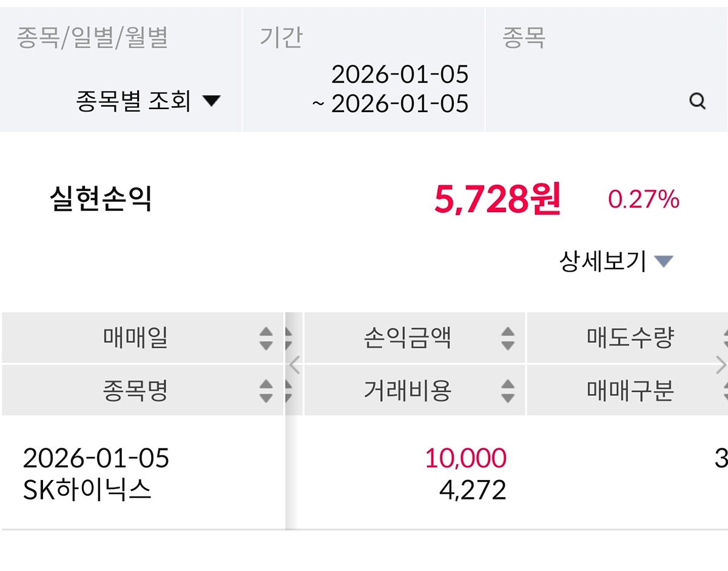Image resolution: width=728 pixels, height=571 pixels.
Task: Click the 실현손익 amount 5,728원
Action: click(x=497, y=200)
